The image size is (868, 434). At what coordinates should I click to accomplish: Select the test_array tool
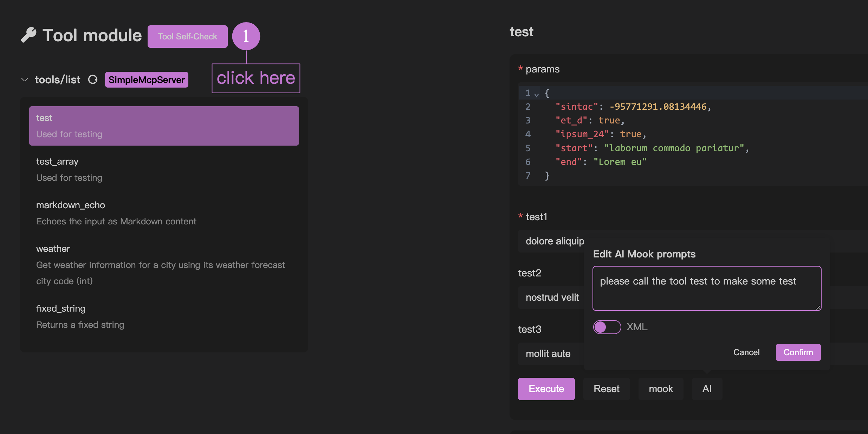click(164, 170)
